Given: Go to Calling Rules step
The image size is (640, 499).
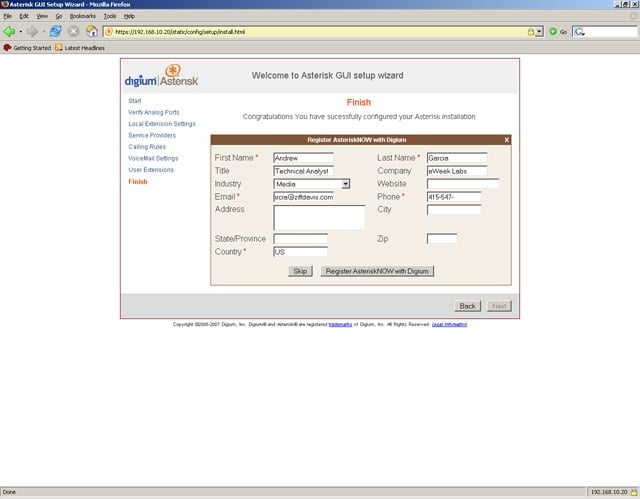Looking at the screenshot, I should click(147, 146).
